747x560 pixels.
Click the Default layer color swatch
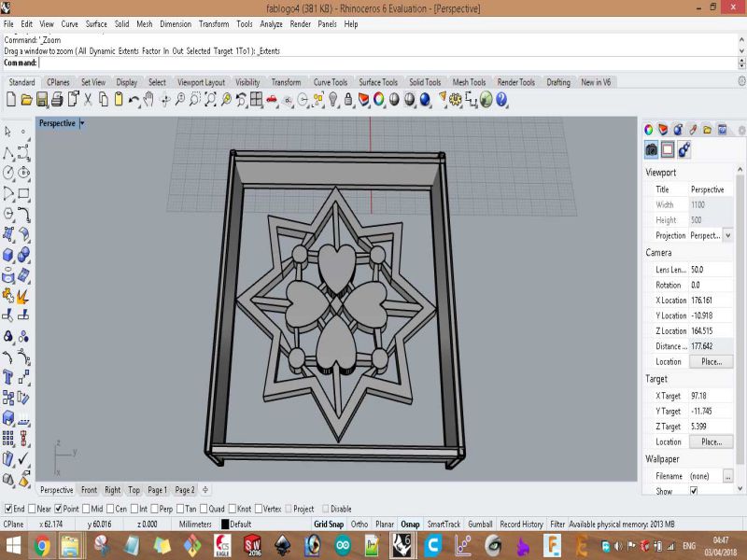point(225,525)
